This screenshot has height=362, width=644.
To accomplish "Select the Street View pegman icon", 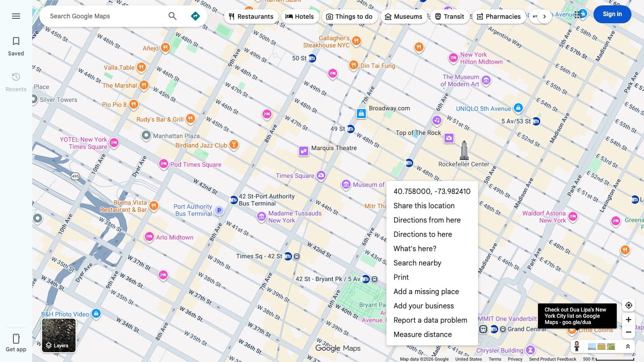I will 577,346.
